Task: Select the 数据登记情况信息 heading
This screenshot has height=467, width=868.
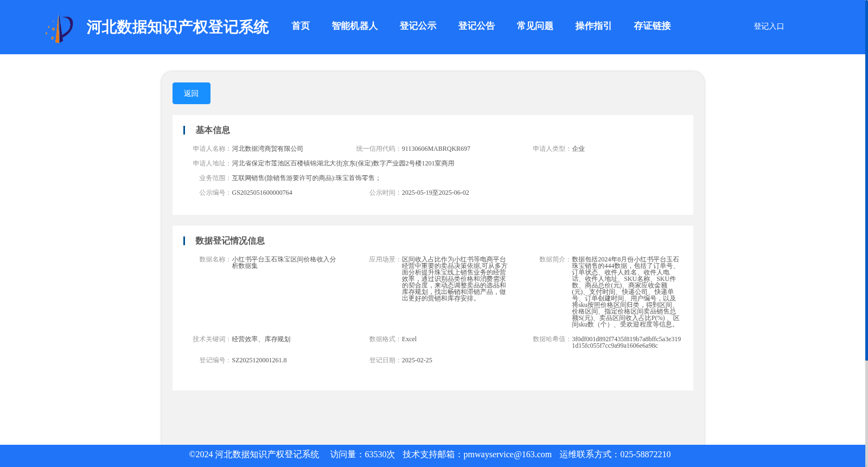Action: tap(230, 241)
